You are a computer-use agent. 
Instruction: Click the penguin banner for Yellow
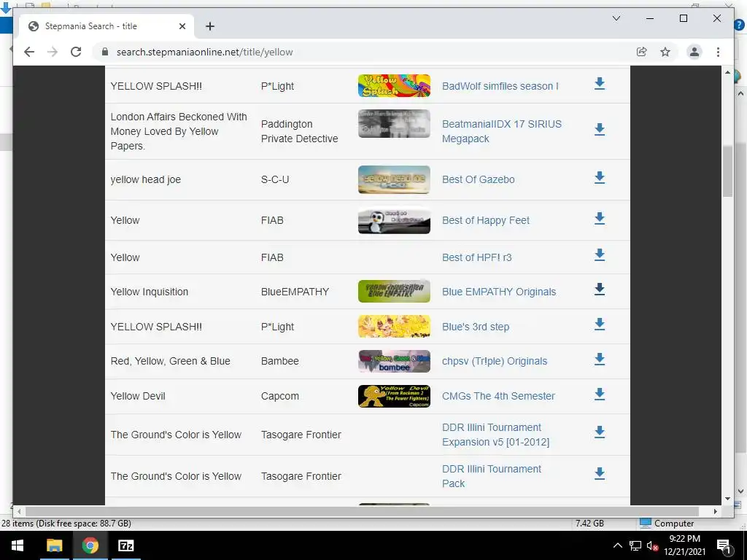[x=394, y=220]
